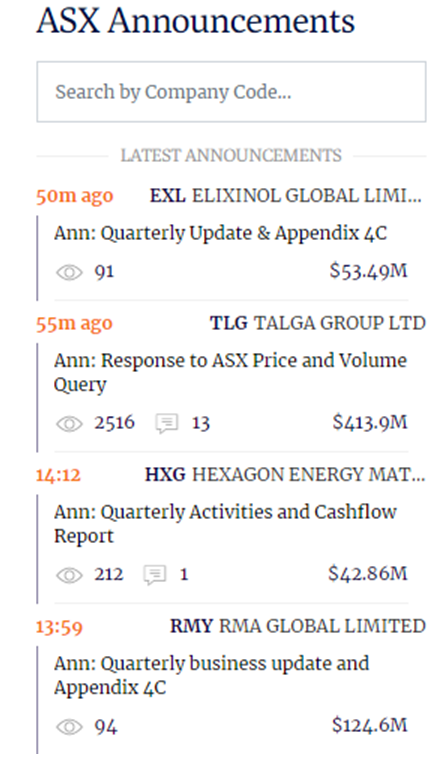The width and height of the screenshot is (435, 766).
Task: Open the TLG company code link
Action: pyautogui.click(x=229, y=323)
